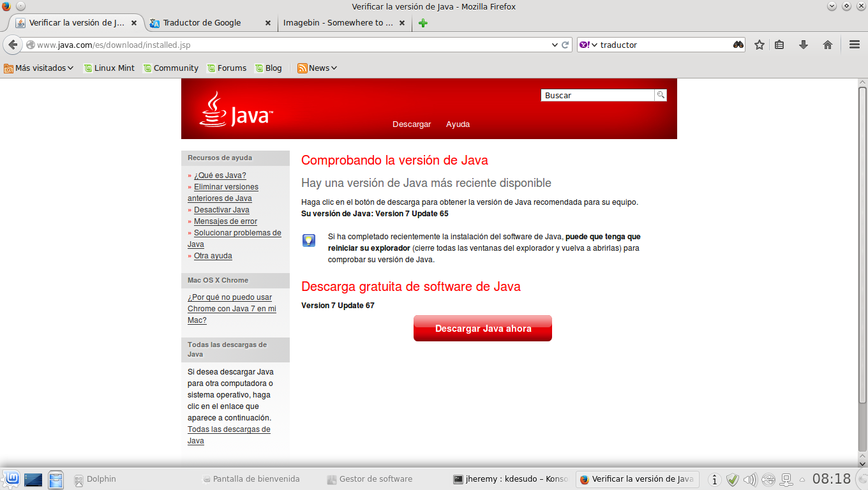Close the Traductor de Google tab
The width and height of the screenshot is (868, 490).
point(268,23)
